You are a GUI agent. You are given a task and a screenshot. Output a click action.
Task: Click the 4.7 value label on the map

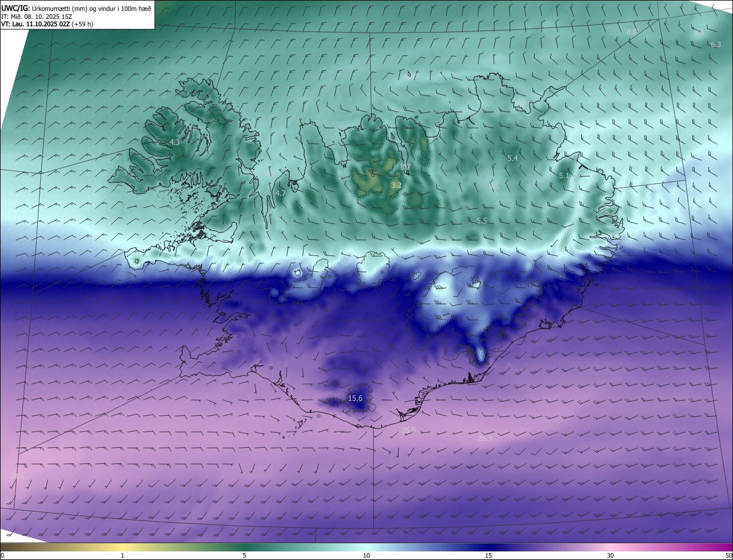click(281, 194)
